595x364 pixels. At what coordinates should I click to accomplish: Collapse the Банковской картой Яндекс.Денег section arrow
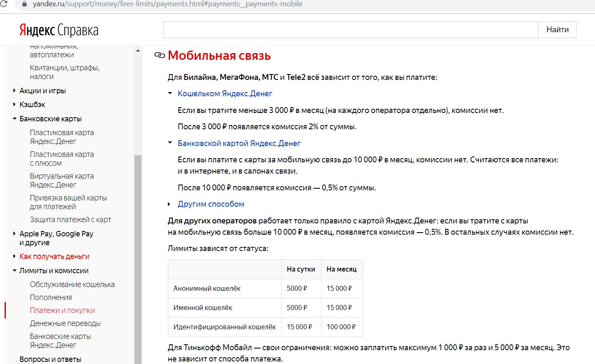170,143
